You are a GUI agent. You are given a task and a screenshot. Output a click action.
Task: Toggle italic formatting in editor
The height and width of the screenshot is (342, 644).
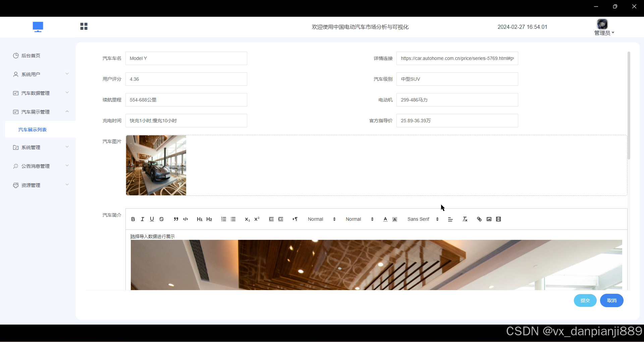point(143,219)
